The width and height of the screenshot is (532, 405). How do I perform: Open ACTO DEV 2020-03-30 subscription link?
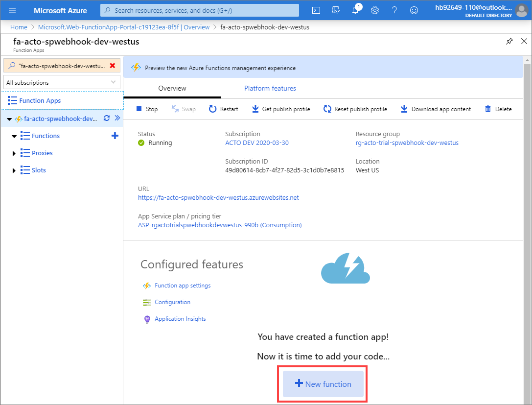click(257, 143)
